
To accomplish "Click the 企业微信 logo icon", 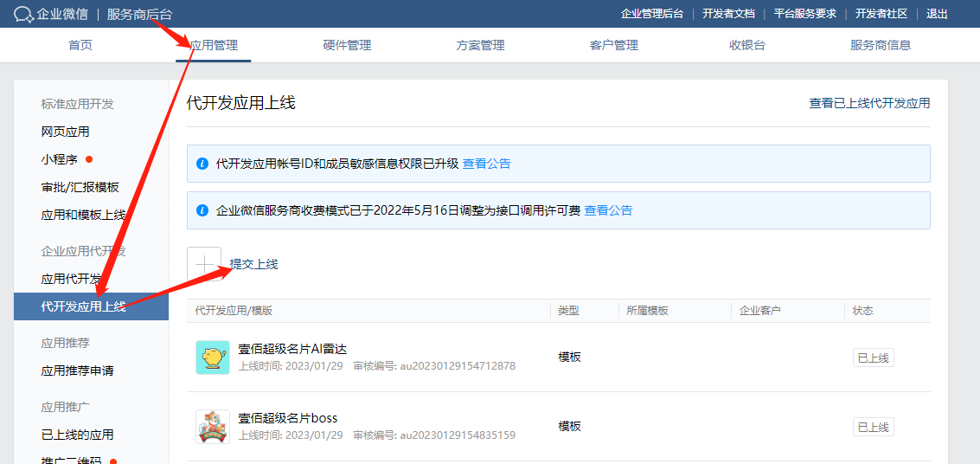I will coord(23,14).
